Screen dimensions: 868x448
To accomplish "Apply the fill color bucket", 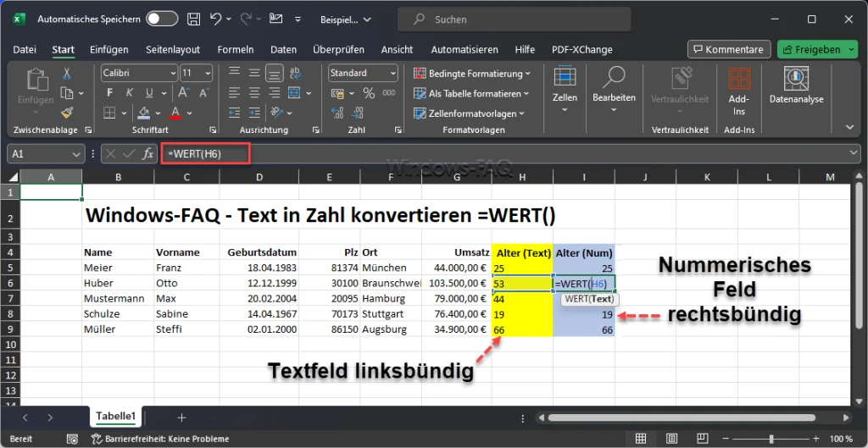I will click(144, 113).
